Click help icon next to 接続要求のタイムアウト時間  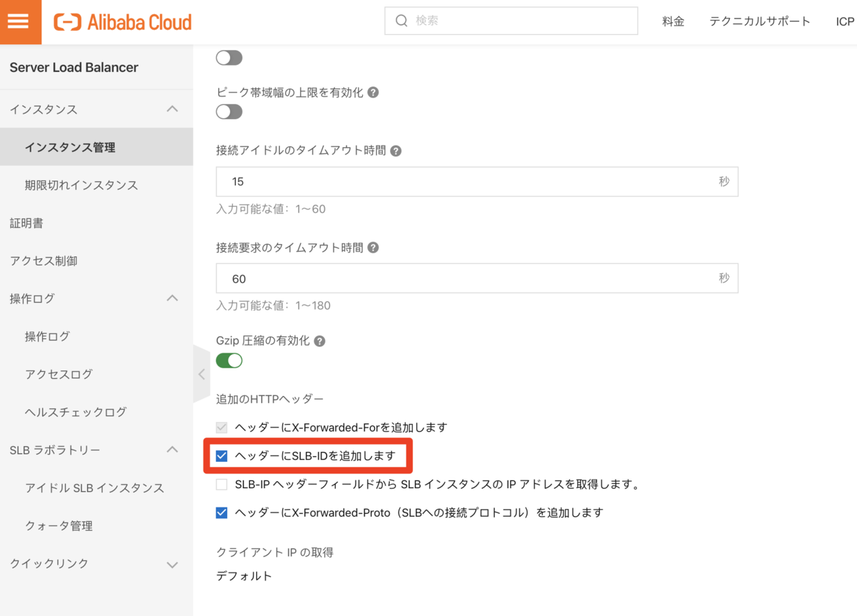[x=373, y=248]
